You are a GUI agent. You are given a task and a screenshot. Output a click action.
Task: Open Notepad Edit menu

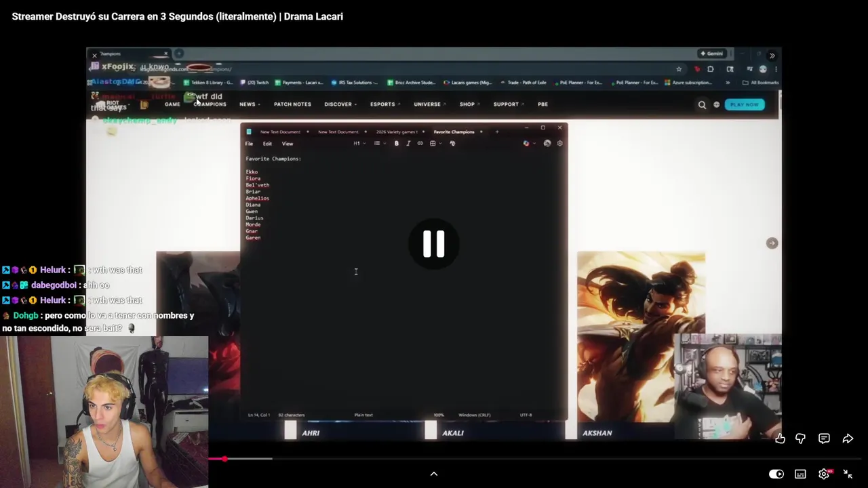tap(267, 144)
